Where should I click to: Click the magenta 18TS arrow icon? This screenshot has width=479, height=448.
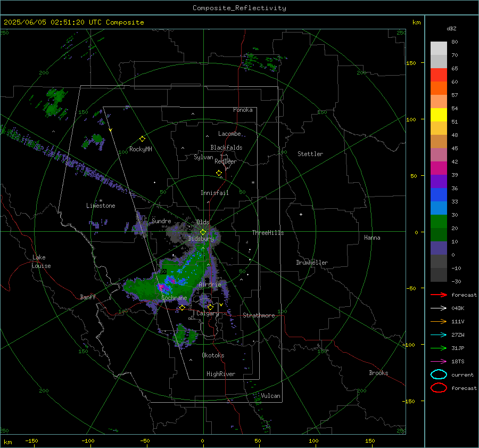(x=439, y=362)
